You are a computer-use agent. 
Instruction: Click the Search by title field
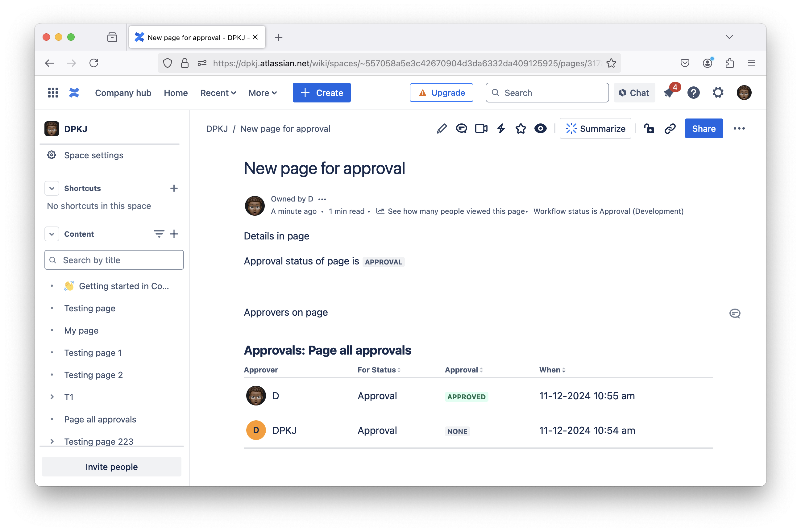pyautogui.click(x=119, y=260)
